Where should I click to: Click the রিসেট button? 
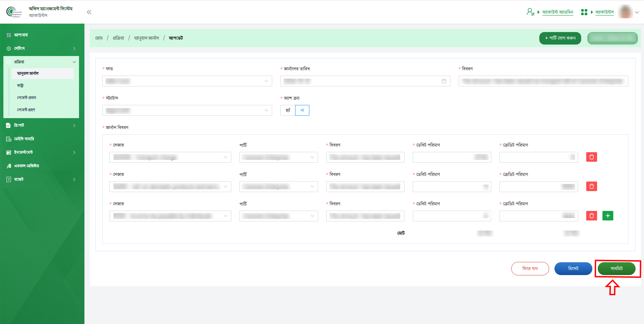pyautogui.click(x=573, y=269)
